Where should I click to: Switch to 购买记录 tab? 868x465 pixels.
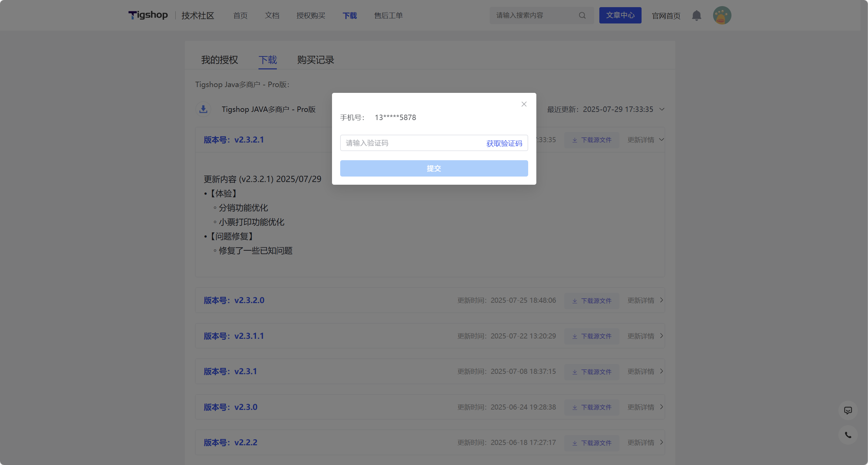[316, 60]
